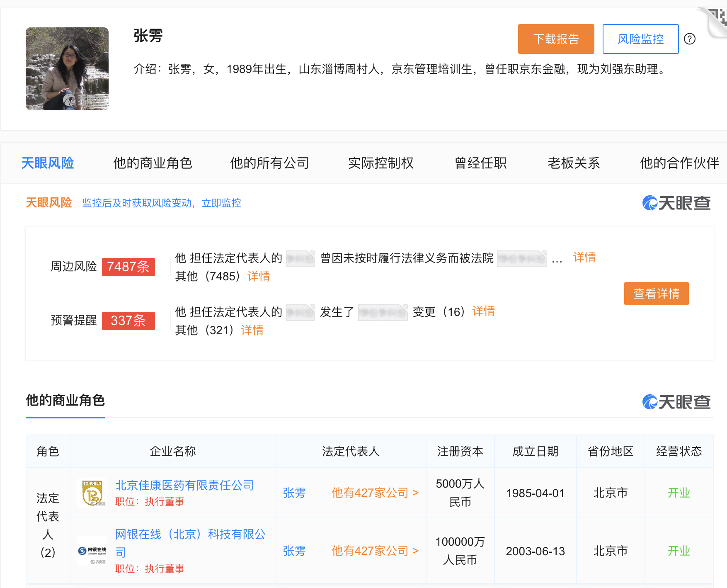Open 详情 for 其他（321）warnings
This screenshot has width=727, height=588.
pos(252,330)
